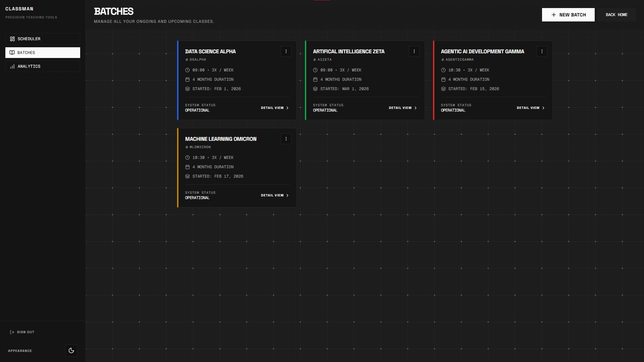This screenshot has width=644, height=362.
Task: Toggle dark mode with the moon icon
Action: point(71,351)
